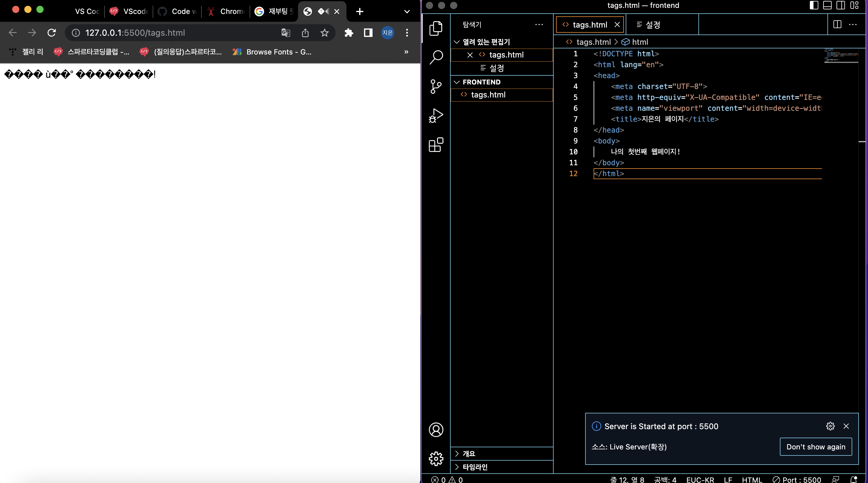Show more bookmarks chevron
The width and height of the screenshot is (868, 483).
click(406, 52)
